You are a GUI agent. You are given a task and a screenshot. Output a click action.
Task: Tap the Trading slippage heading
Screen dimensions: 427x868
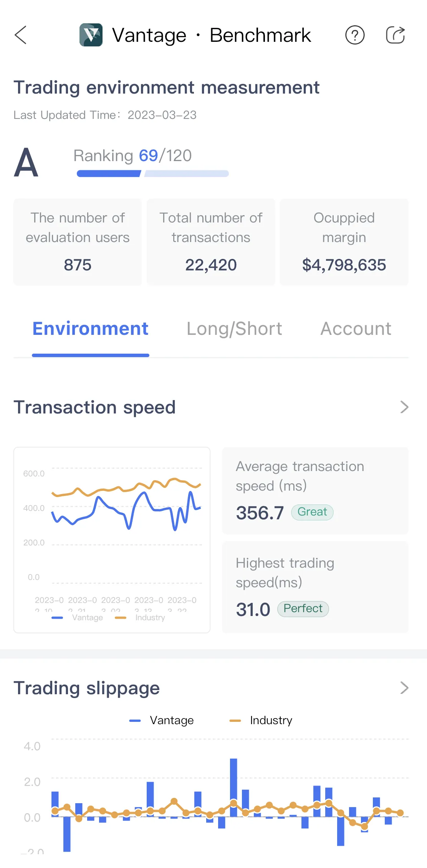(87, 688)
